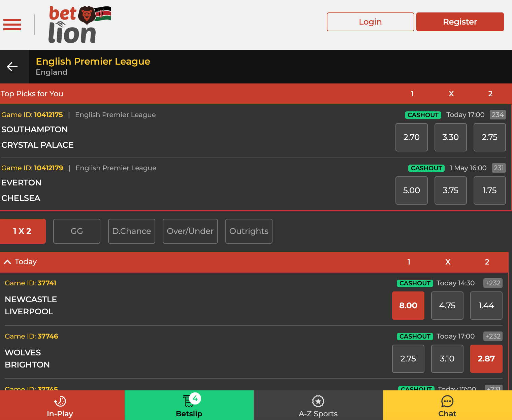Pick draw odds 4.75 for Newcastle match
Viewport: 512px width, 420px height.
click(447, 306)
